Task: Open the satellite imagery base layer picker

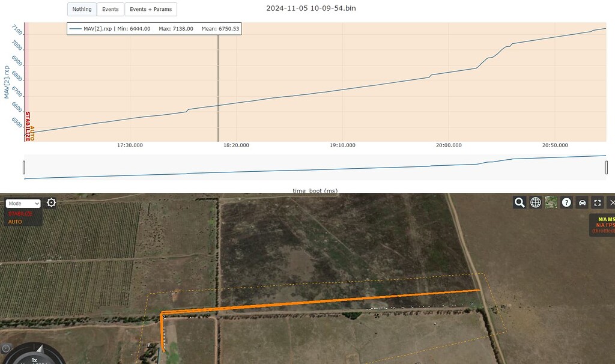Action: coord(551,202)
